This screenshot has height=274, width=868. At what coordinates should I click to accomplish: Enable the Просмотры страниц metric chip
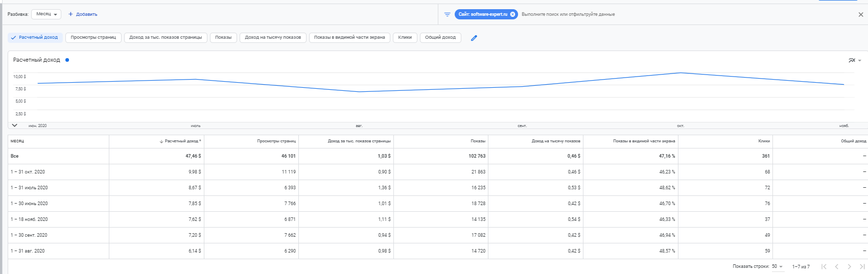tap(93, 38)
